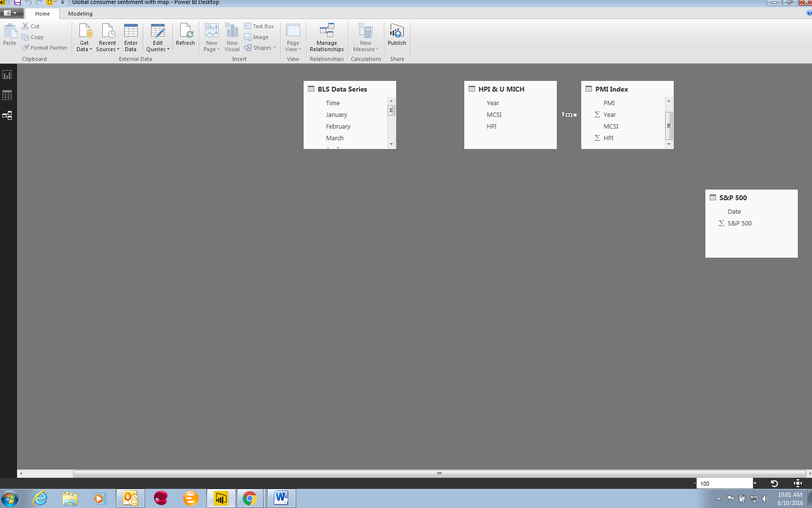Open Google Chrome from taskbar
Image resolution: width=812 pixels, height=508 pixels.
250,498
